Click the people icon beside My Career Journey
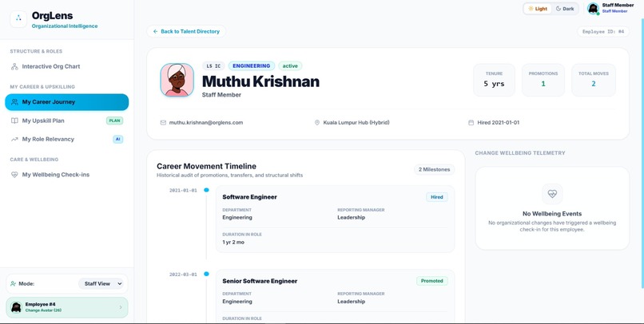The width and height of the screenshot is (644, 324). click(14, 102)
